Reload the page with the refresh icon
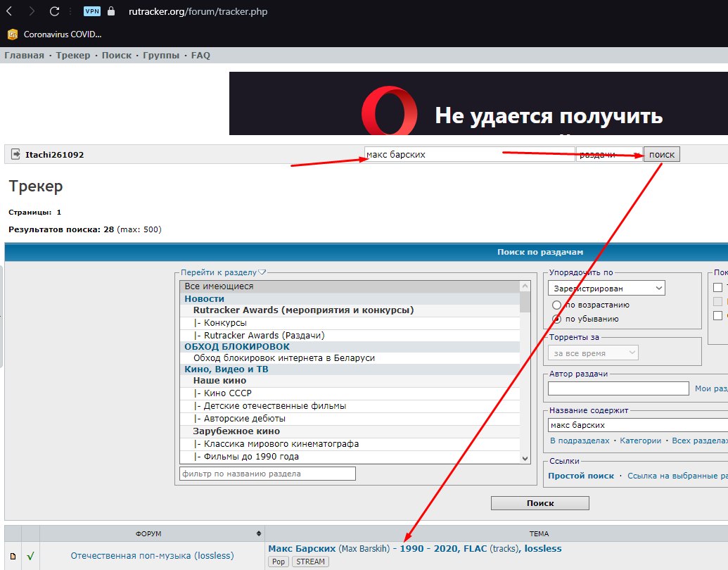Viewport: 728px width, 570px height. [x=54, y=11]
